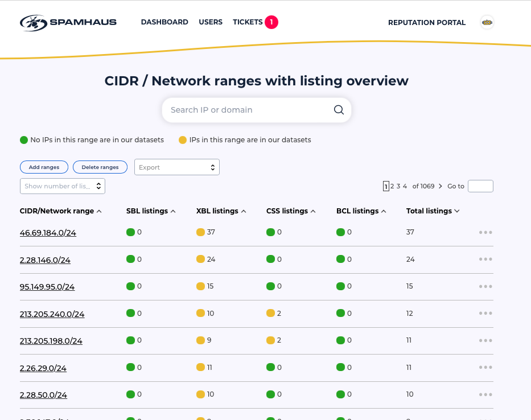The image size is (531, 420).
Task: Sort by XBL listings column
Action: (x=221, y=211)
